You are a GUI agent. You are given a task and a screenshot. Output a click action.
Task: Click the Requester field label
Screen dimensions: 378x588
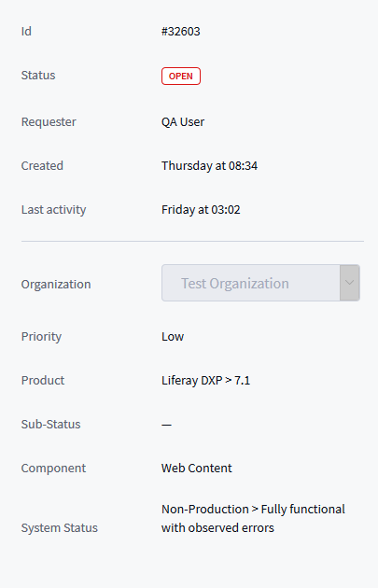point(49,122)
